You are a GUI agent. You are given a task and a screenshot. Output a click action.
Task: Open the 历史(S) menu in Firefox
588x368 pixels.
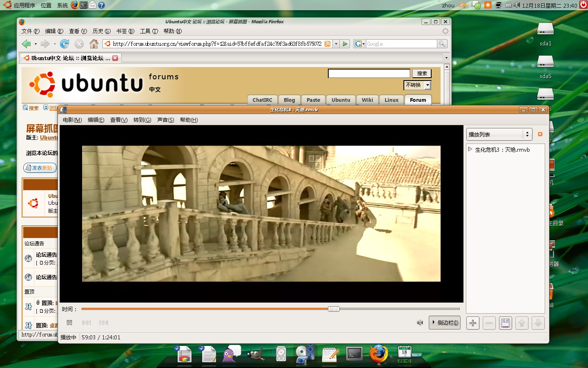click(102, 31)
